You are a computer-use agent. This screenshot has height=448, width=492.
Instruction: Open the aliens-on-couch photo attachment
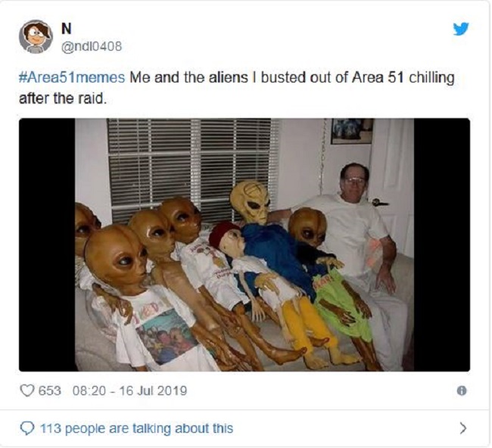244,244
